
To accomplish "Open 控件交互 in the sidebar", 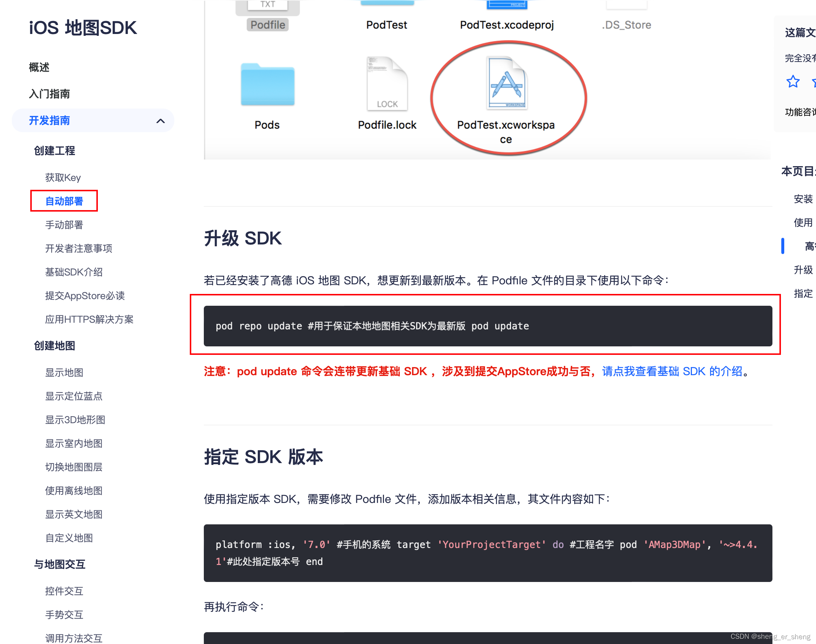I will 64,591.
